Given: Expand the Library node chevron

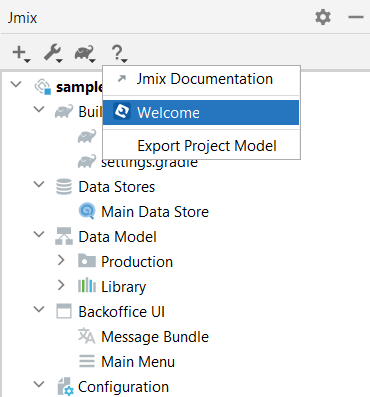Looking at the screenshot, I should point(61,285).
